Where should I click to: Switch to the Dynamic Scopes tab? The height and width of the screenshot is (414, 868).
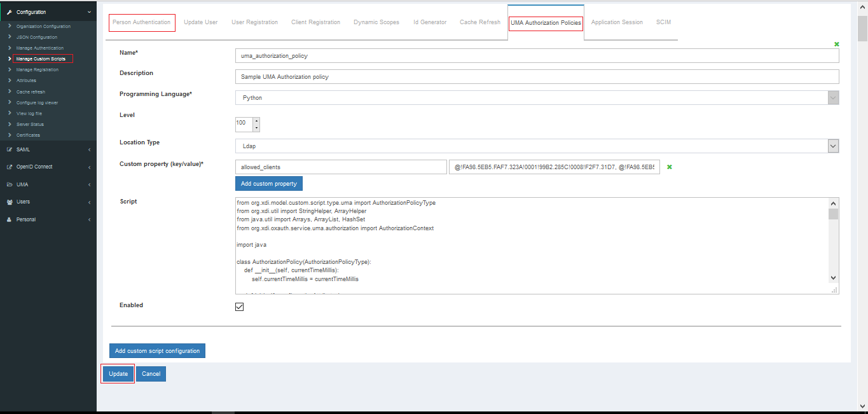click(376, 22)
